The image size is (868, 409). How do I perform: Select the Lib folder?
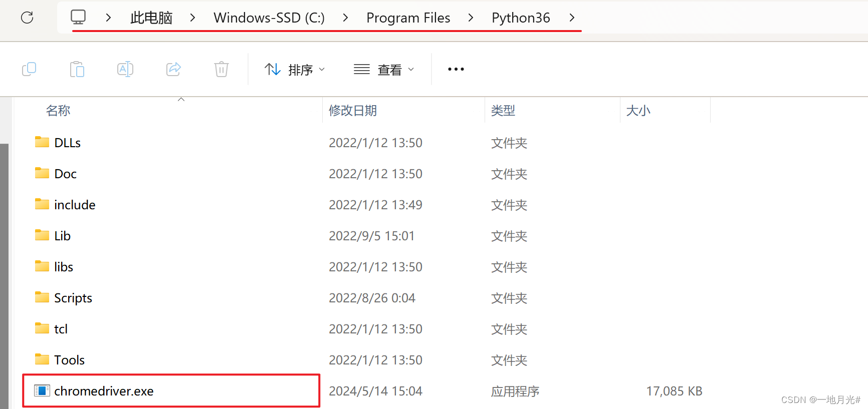click(62, 235)
